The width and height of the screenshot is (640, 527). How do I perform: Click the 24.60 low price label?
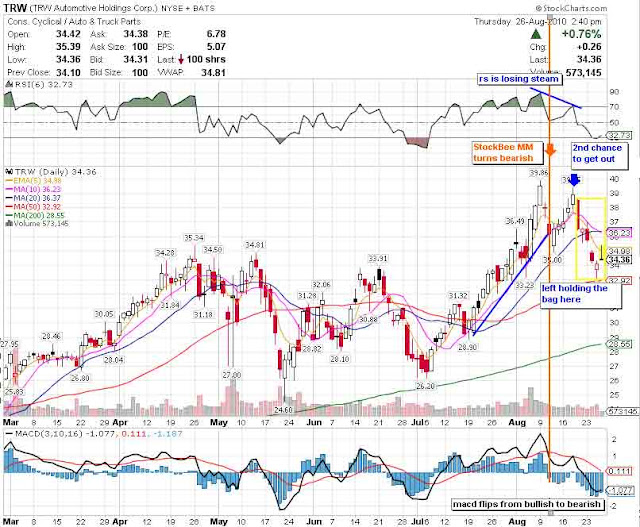pyautogui.click(x=283, y=409)
